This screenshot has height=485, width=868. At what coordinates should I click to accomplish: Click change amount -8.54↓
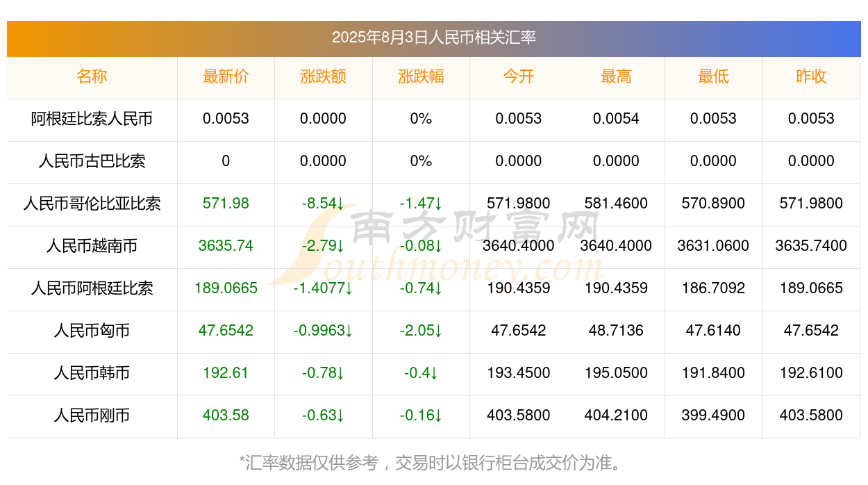323,204
